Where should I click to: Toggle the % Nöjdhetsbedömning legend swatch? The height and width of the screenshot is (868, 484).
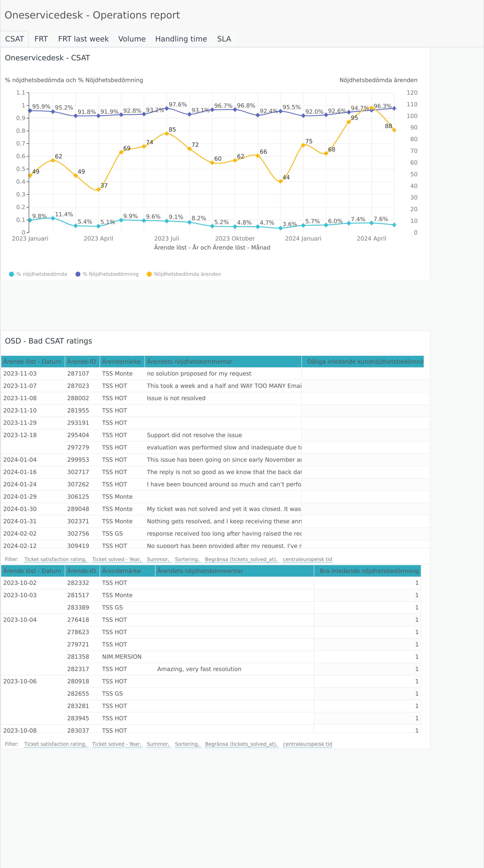[78, 274]
